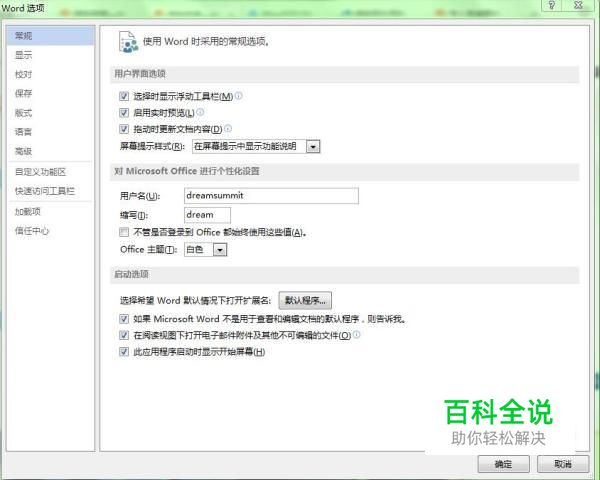This screenshot has height=480, width=600.
Task: Open the 高级 options category
Action: pyautogui.click(x=23, y=152)
